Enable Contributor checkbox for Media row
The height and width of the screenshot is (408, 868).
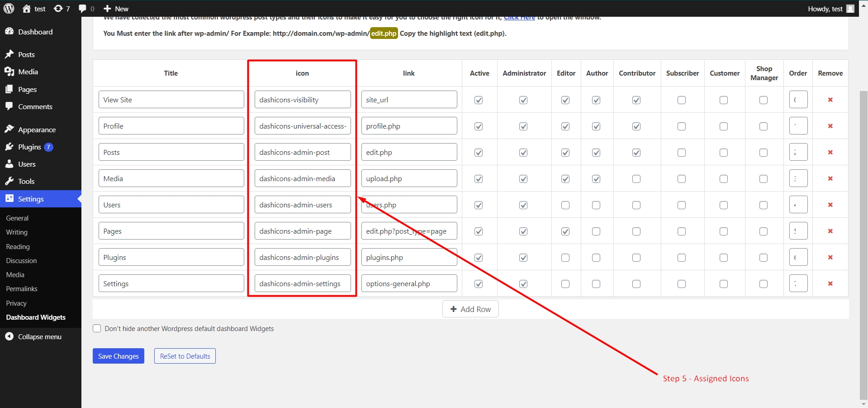pyautogui.click(x=636, y=179)
